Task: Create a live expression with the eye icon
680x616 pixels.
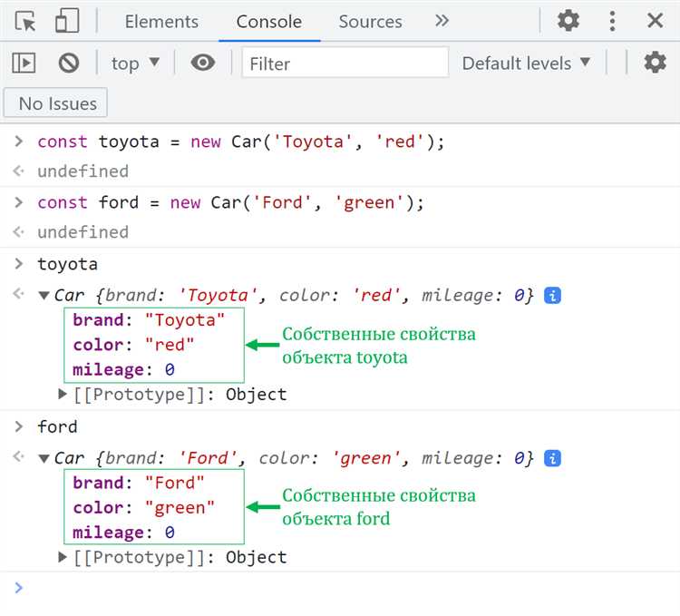Action: (x=202, y=63)
